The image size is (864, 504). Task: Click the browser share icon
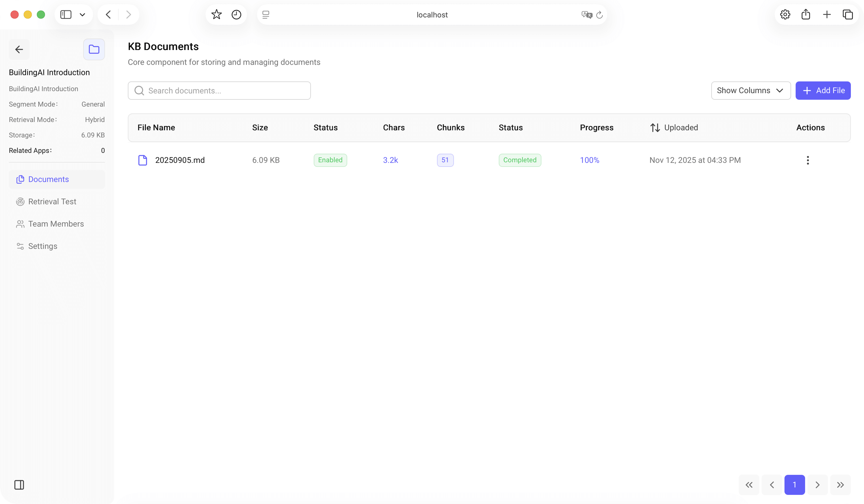click(x=806, y=15)
